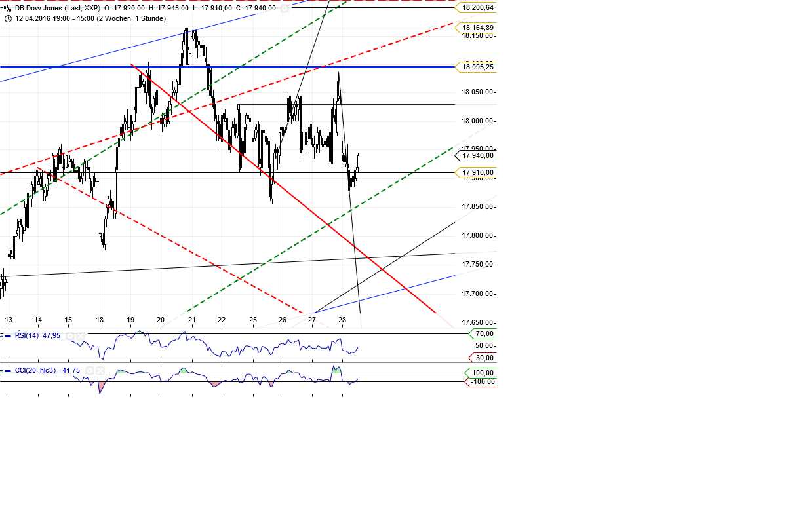
Task: Remove the CCI(20, hlc3) indicator via its X icon
Action: 100,371
